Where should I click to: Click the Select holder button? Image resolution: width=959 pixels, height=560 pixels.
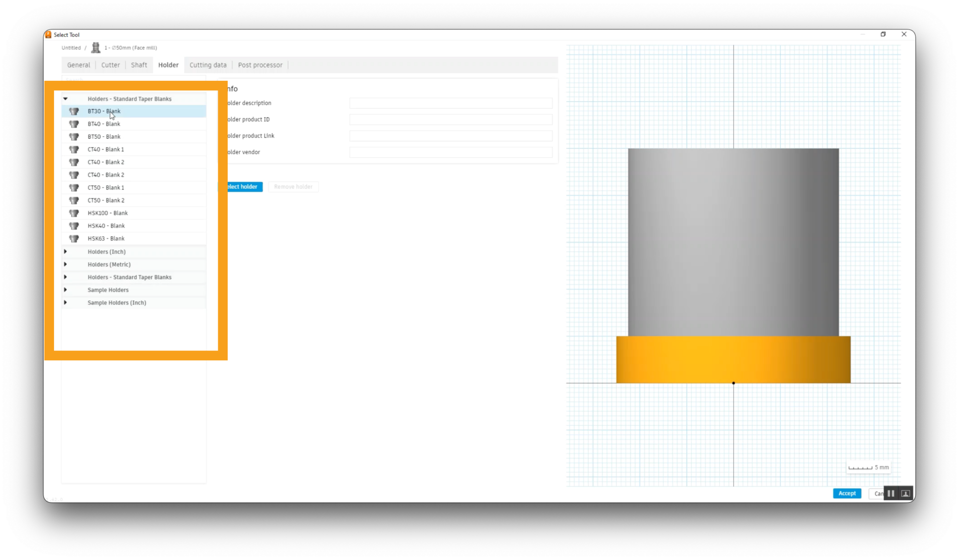click(244, 187)
